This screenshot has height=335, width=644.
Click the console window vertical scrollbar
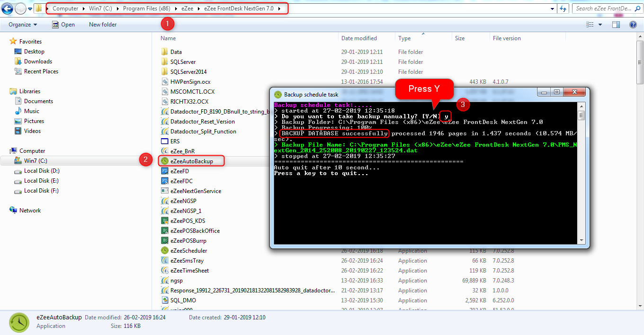pyautogui.click(x=581, y=173)
